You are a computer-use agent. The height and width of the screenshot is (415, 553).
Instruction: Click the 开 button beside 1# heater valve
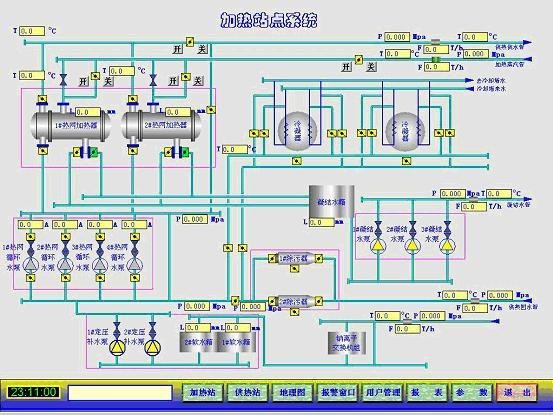83,81
